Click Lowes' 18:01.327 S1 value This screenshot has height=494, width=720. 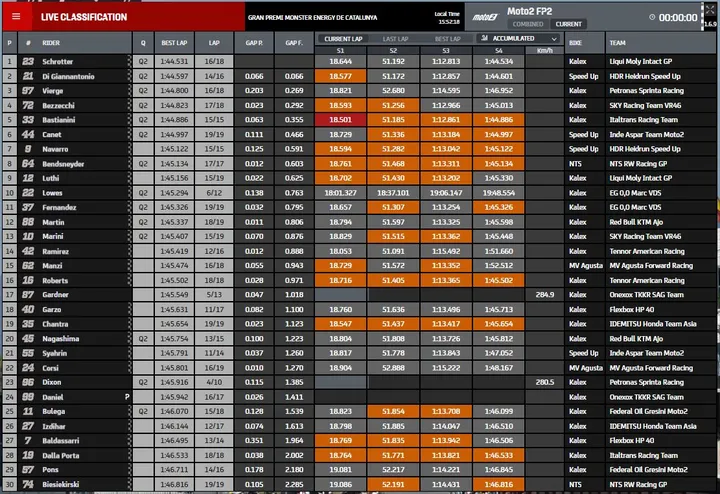click(340, 193)
